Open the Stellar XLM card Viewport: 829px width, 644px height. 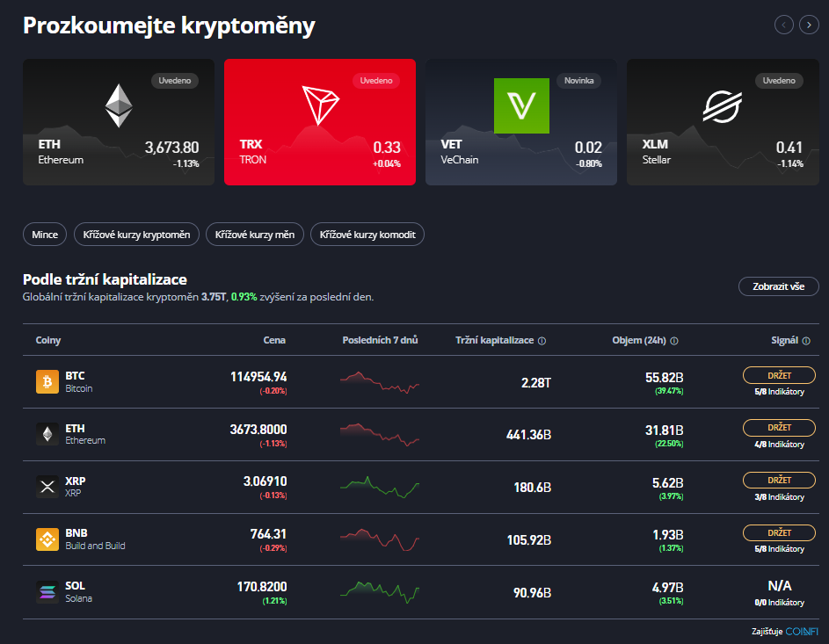722,122
